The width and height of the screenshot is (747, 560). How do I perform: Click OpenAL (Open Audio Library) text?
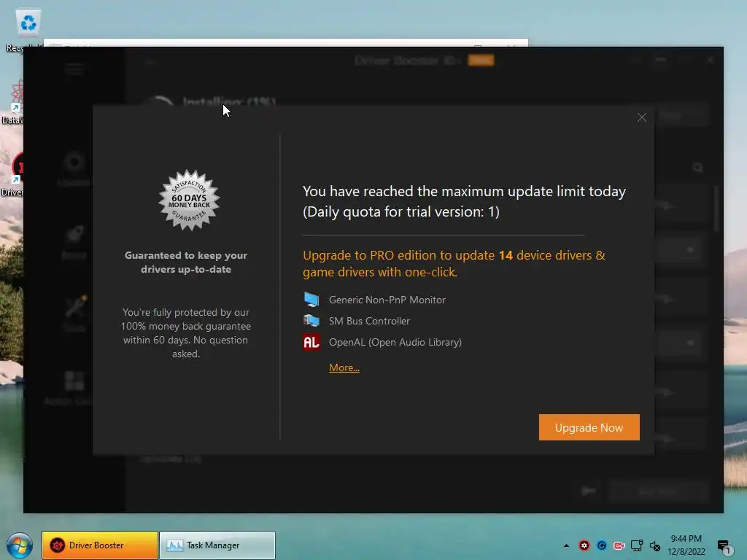(395, 342)
